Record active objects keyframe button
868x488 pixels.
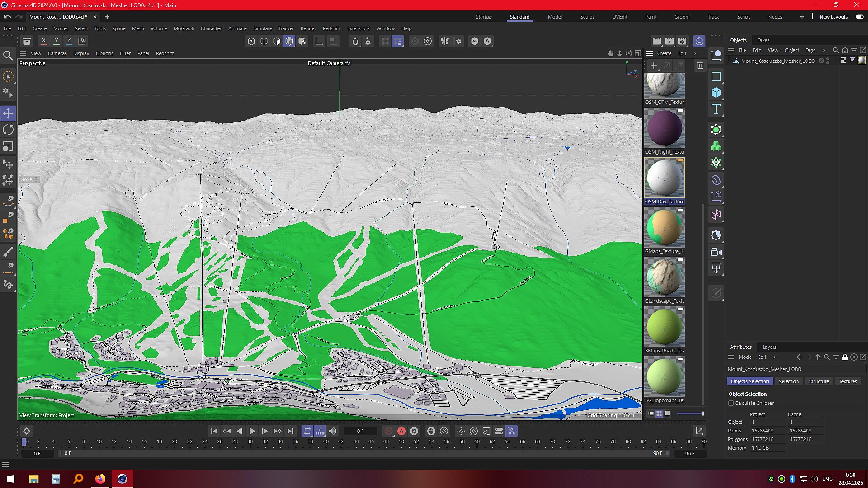point(389,431)
